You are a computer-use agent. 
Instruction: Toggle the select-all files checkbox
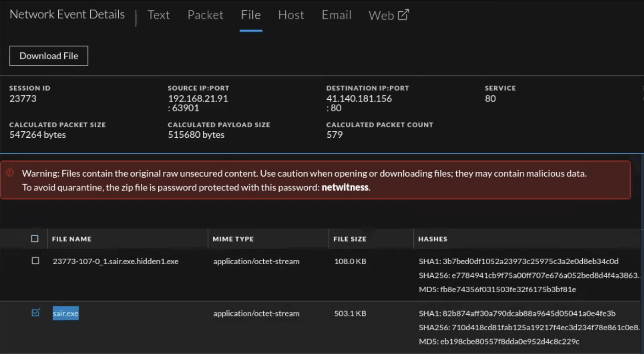click(35, 239)
